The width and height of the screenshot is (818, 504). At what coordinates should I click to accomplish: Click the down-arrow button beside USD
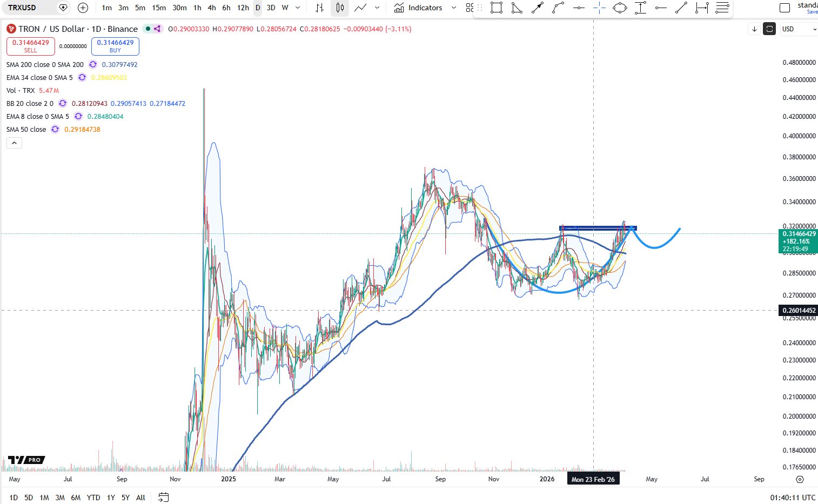(755, 29)
